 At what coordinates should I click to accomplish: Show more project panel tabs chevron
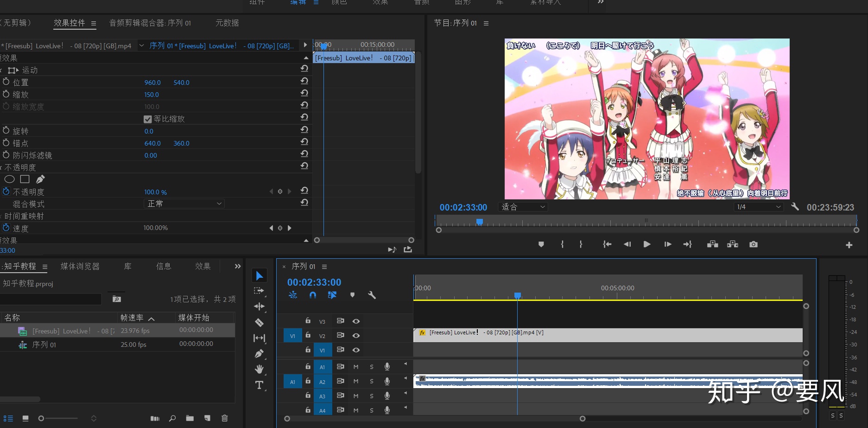[x=238, y=266]
